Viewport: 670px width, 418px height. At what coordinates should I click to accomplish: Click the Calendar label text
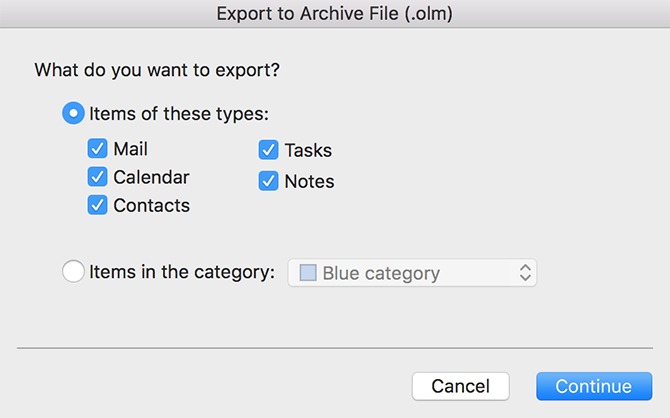click(151, 177)
